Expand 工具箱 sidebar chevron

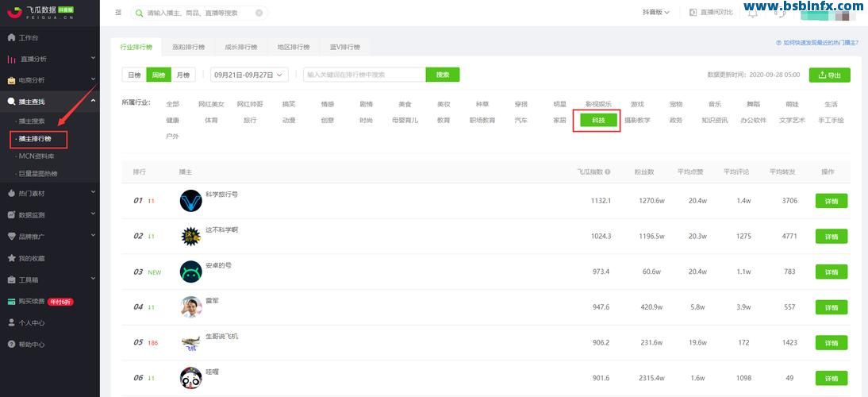coord(93,279)
